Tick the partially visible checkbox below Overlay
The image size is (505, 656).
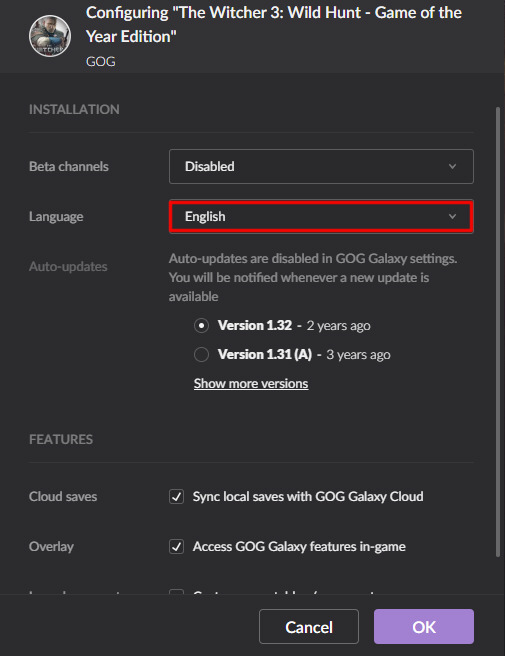[x=176, y=592]
